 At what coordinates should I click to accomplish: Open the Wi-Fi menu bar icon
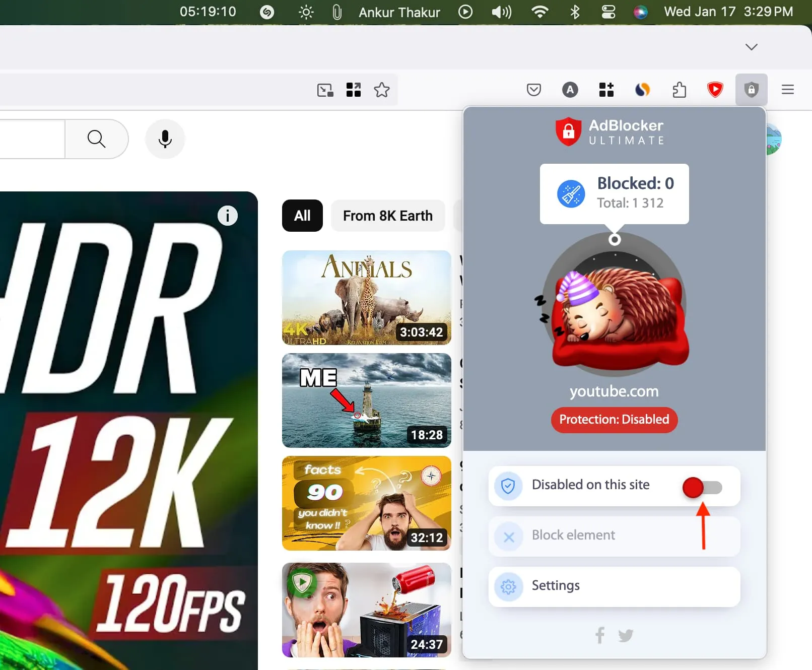click(x=539, y=12)
